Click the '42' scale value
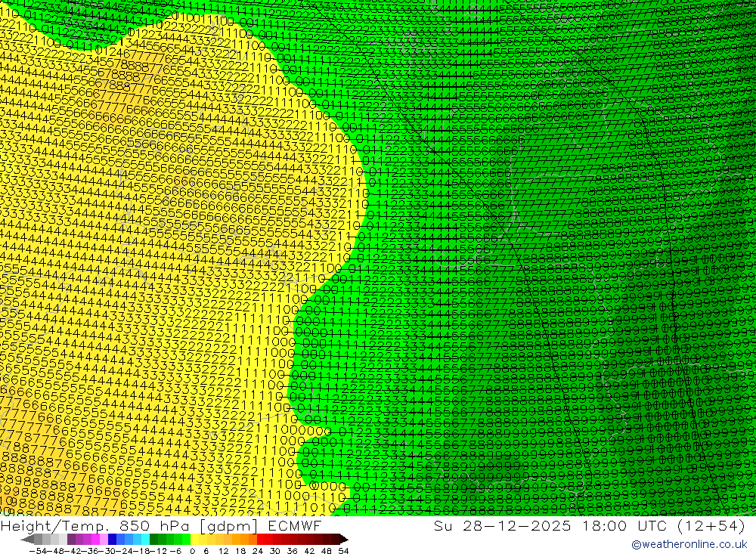 (x=309, y=551)
